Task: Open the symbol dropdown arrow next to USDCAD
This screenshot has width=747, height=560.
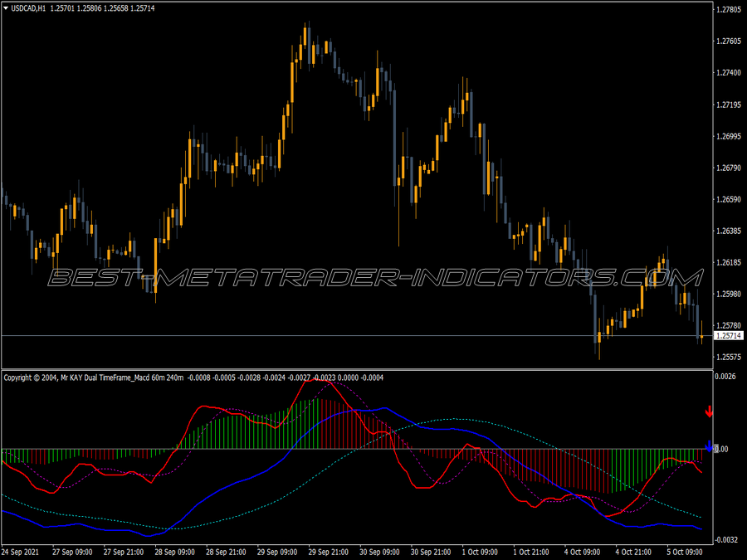Action: coord(7,7)
